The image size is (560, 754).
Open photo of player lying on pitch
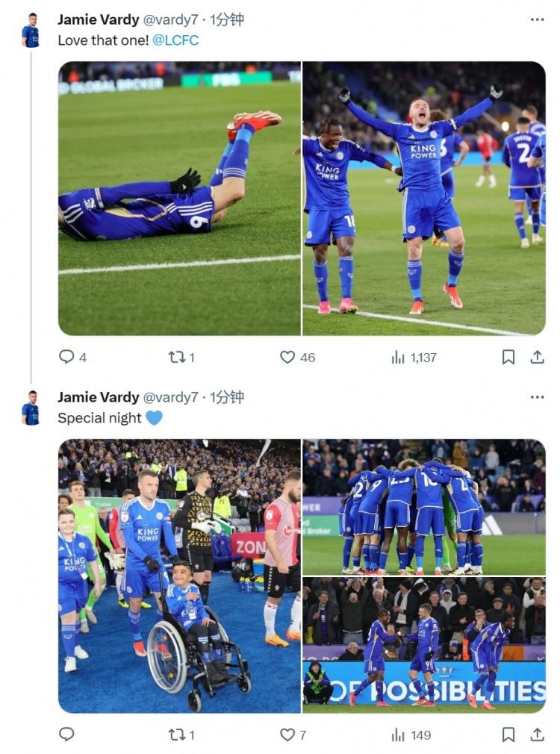[179, 198]
